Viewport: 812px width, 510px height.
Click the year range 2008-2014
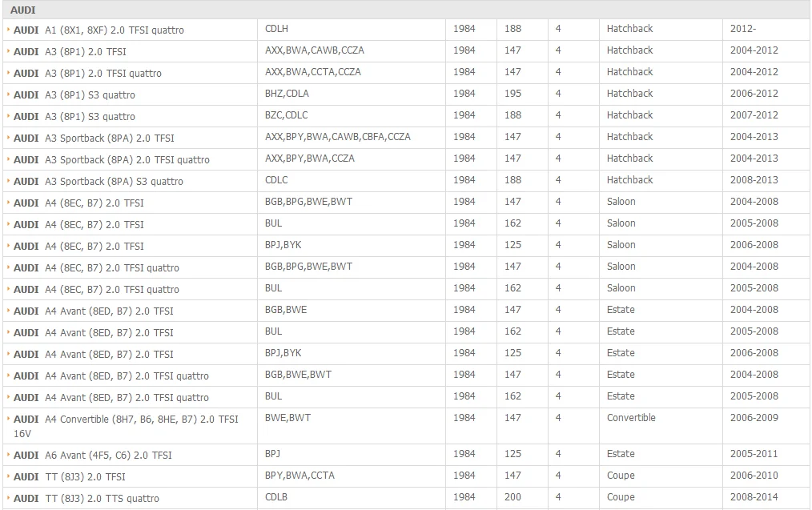pyautogui.click(x=754, y=497)
